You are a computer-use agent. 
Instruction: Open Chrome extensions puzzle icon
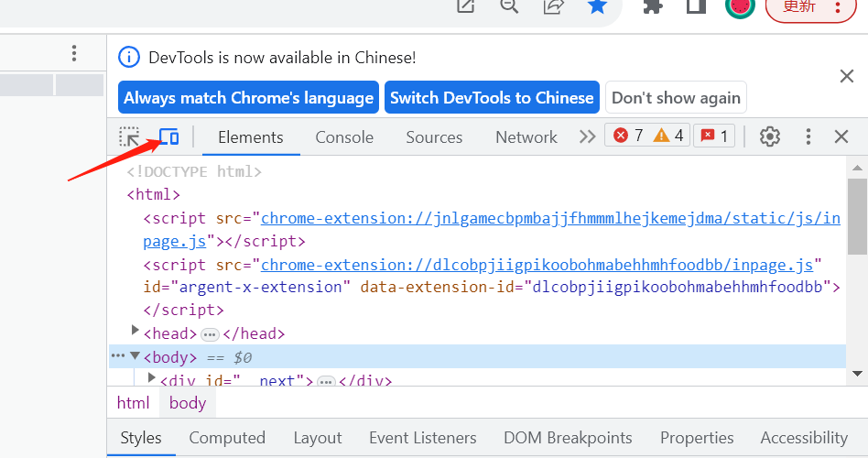(x=653, y=6)
